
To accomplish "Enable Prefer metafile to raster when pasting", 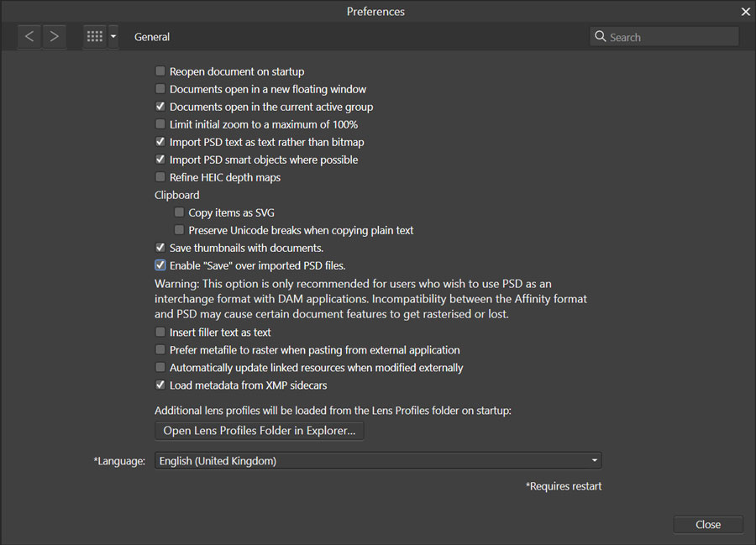I will click(x=160, y=349).
